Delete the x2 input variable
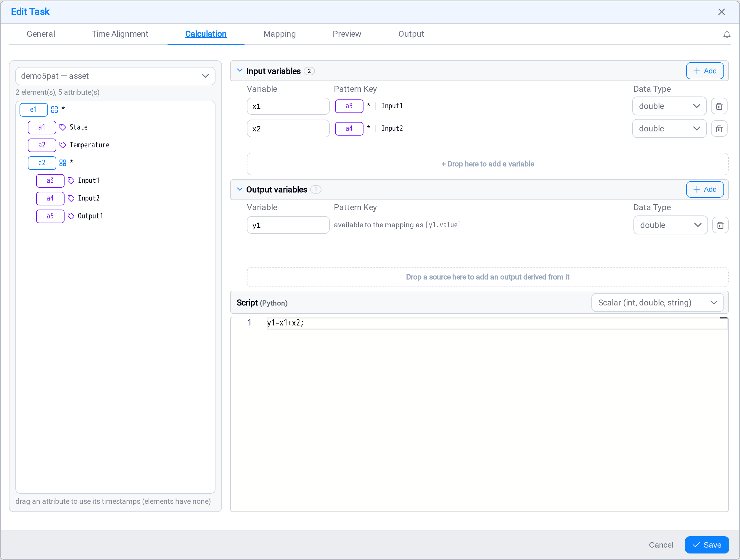 719,129
